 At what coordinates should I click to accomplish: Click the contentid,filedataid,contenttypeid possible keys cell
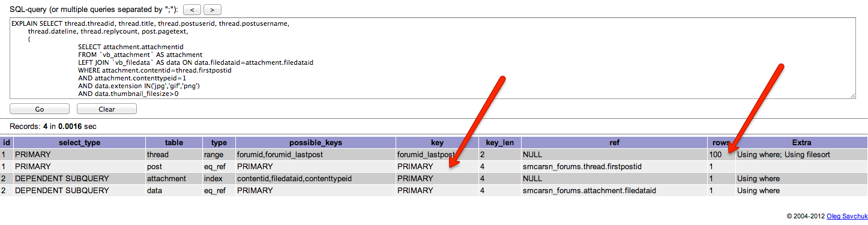coord(315,178)
